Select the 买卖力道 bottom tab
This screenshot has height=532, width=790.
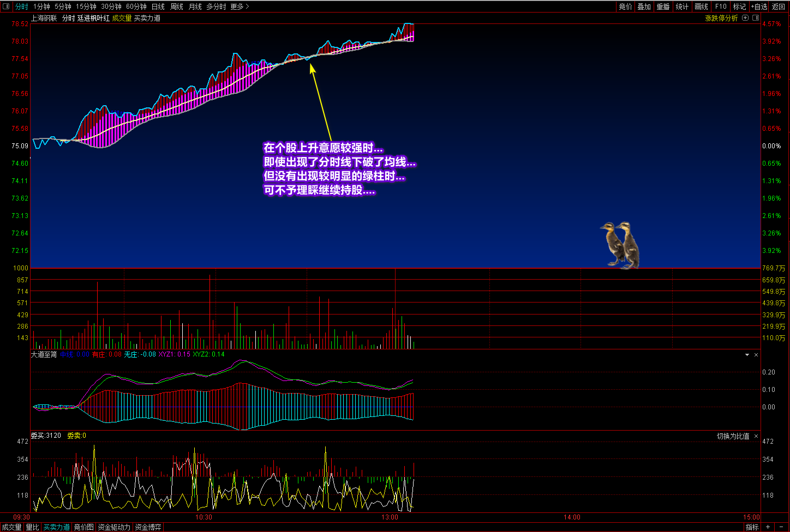[x=57, y=527]
